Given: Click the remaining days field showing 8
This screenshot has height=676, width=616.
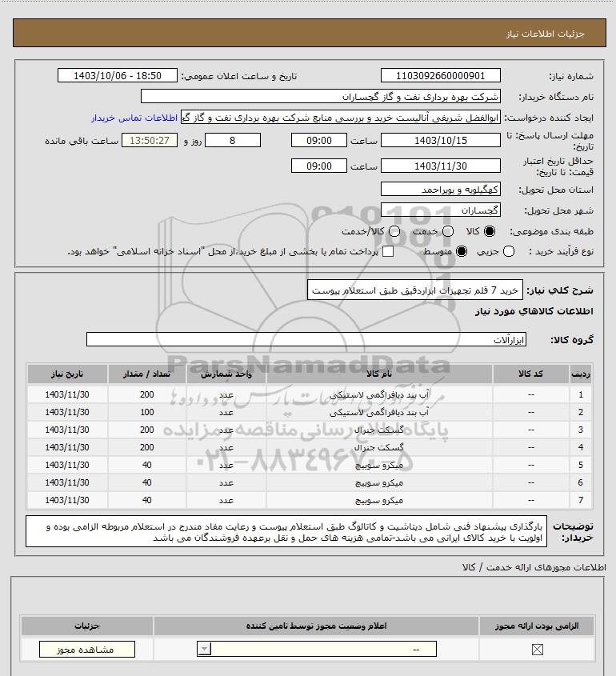Looking at the screenshot, I should click(x=232, y=141).
